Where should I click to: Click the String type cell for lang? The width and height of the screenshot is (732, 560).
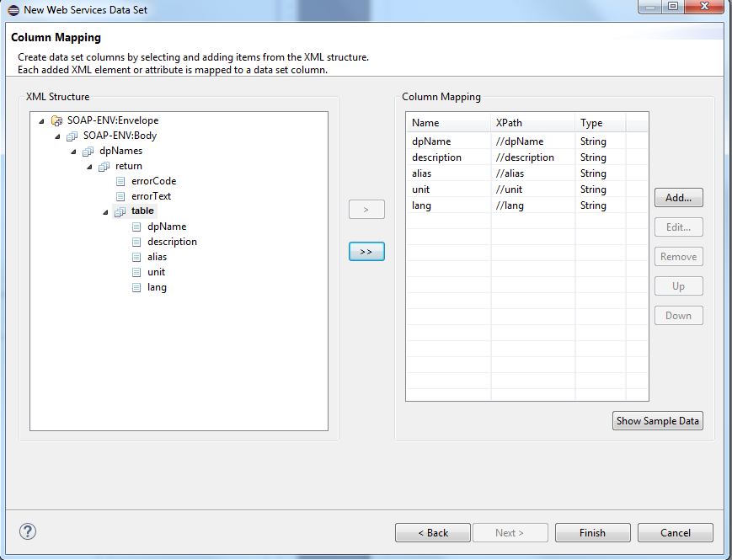pyautogui.click(x=601, y=205)
